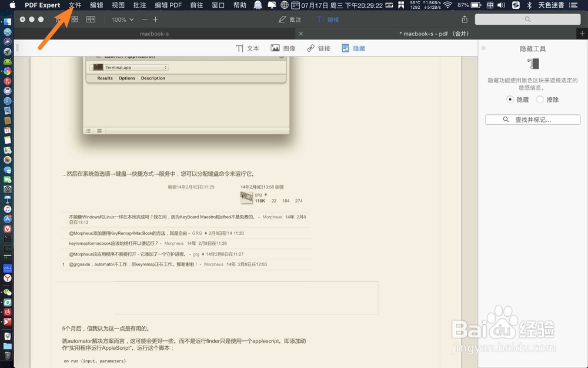Click the toolbar search field

pyautogui.click(x=527, y=19)
